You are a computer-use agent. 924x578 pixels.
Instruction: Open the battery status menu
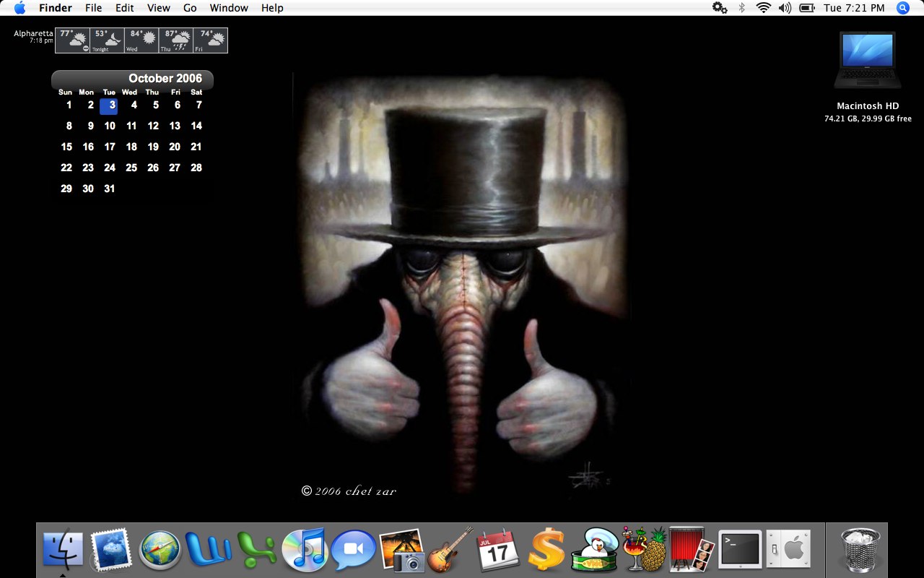(806, 8)
